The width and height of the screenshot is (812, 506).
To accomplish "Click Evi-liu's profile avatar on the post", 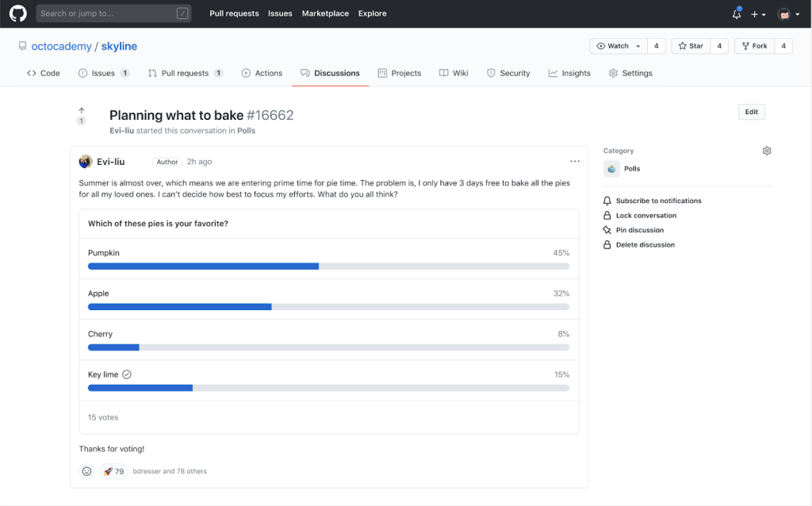I will point(84,161).
